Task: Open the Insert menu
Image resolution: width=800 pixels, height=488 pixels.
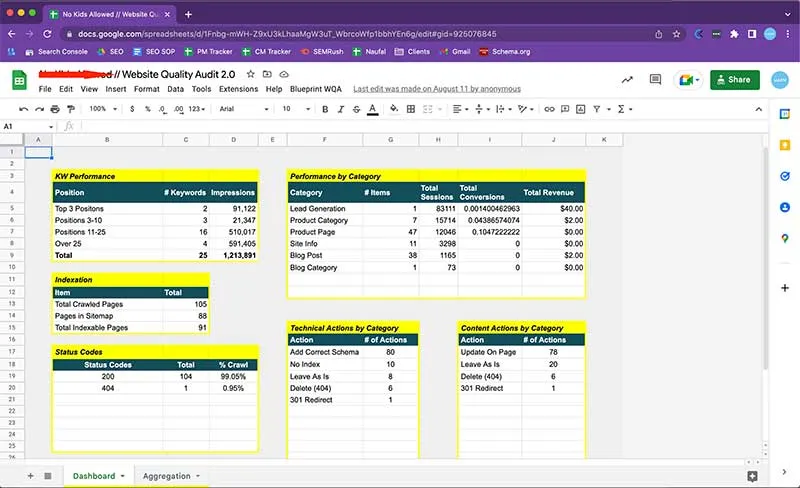Action: (x=116, y=89)
